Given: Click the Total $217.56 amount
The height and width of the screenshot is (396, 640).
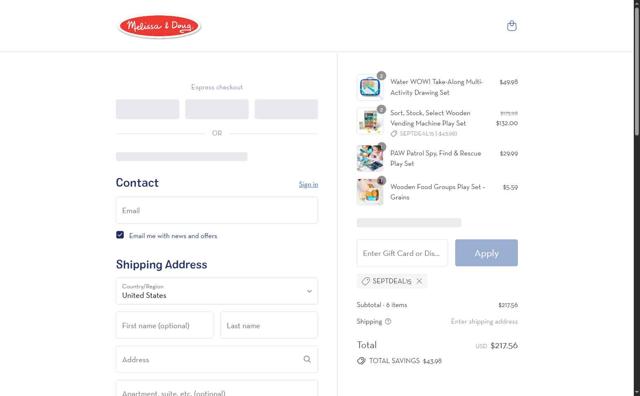Looking at the screenshot, I should click(x=504, y=346).
